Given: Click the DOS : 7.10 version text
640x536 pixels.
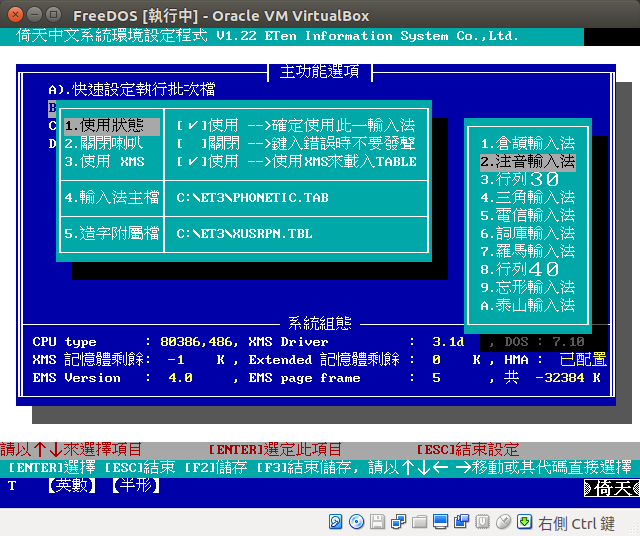Looking at the screenshot, I should pos(544,342).
